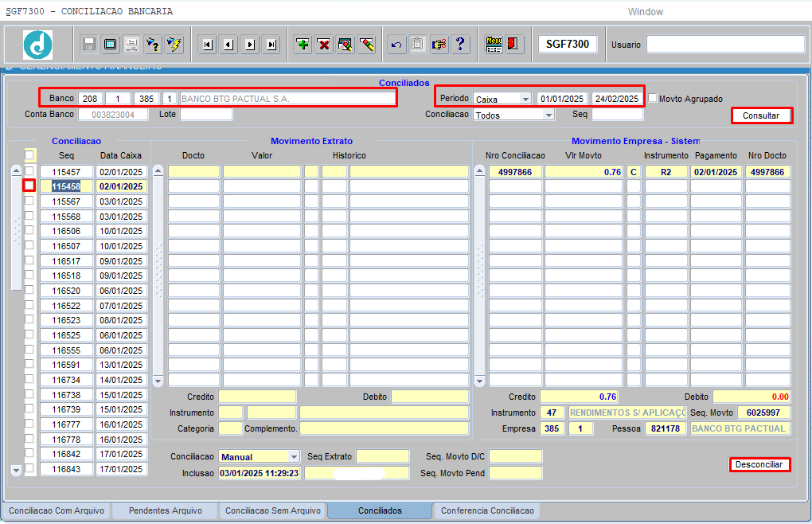Check the box for Seq 116734
The width and height of the screenshot is (812, 524).
(x=29, y=379)
